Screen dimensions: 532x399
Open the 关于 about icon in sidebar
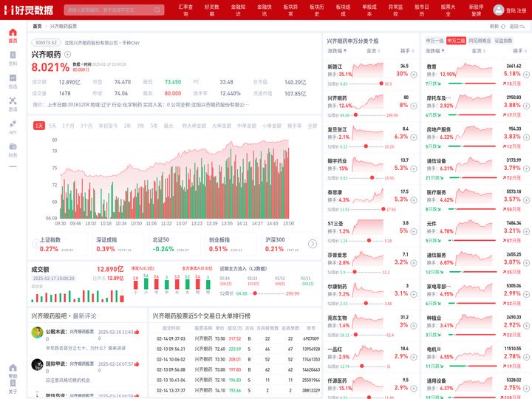click(x=13, y=383)
